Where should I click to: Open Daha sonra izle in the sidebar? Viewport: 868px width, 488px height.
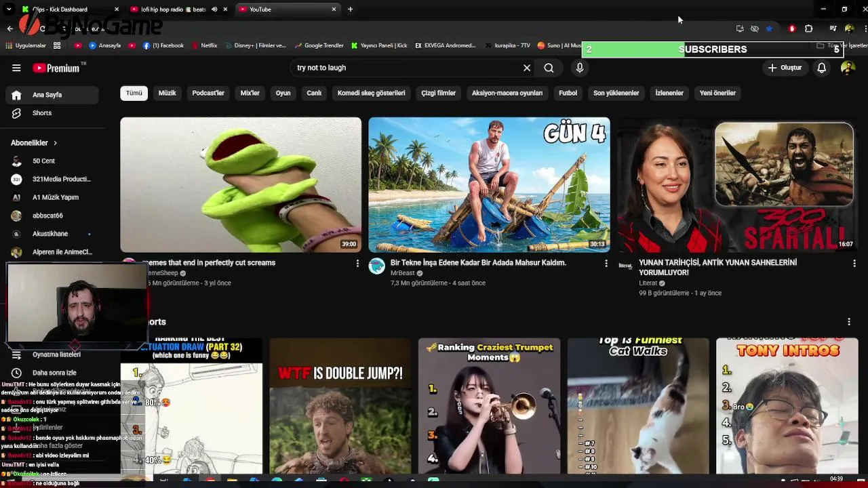52,373
